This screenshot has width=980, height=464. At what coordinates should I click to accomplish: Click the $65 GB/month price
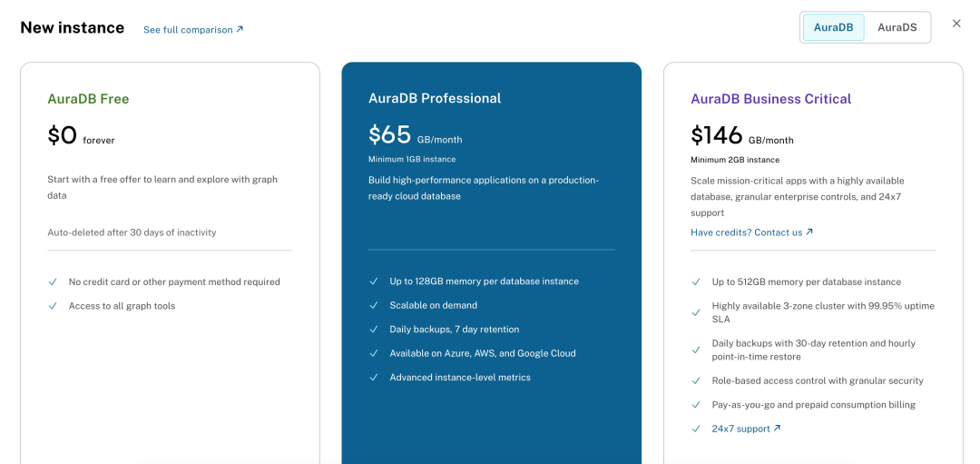coord(415,136)
